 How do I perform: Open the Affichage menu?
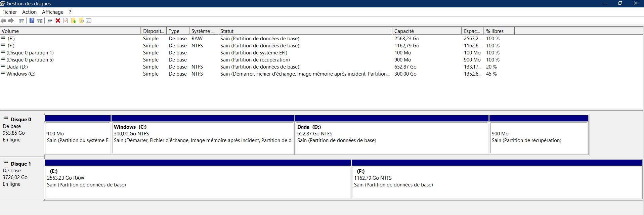pos(53,12)
